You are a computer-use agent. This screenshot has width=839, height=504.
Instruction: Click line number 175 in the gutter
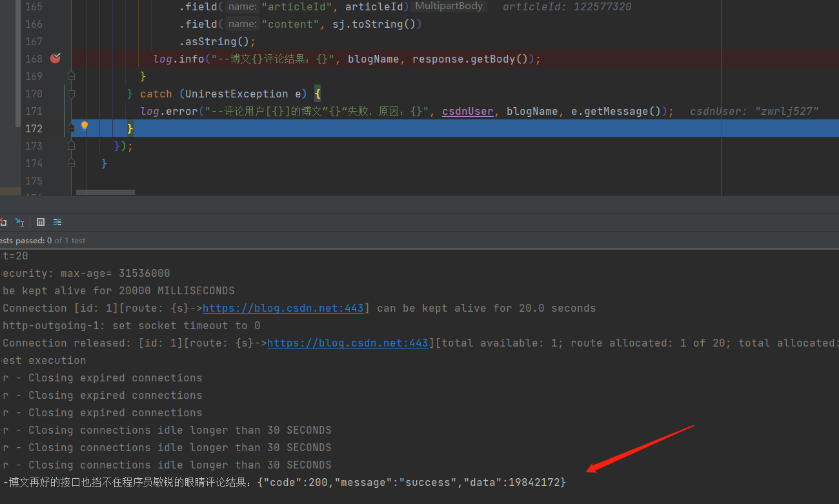pyautogui.click(x=33, y=181)
